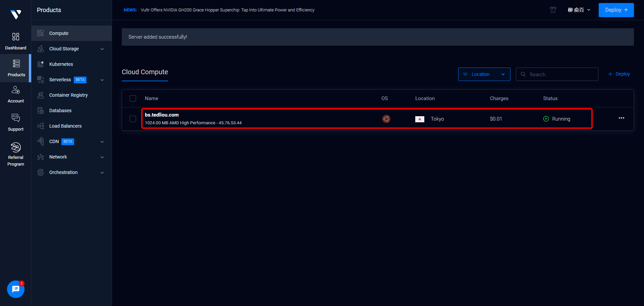Click the Ubuntu OS icon in server row
The width and height of the screenshot is (644, 306).
[386, 119]
